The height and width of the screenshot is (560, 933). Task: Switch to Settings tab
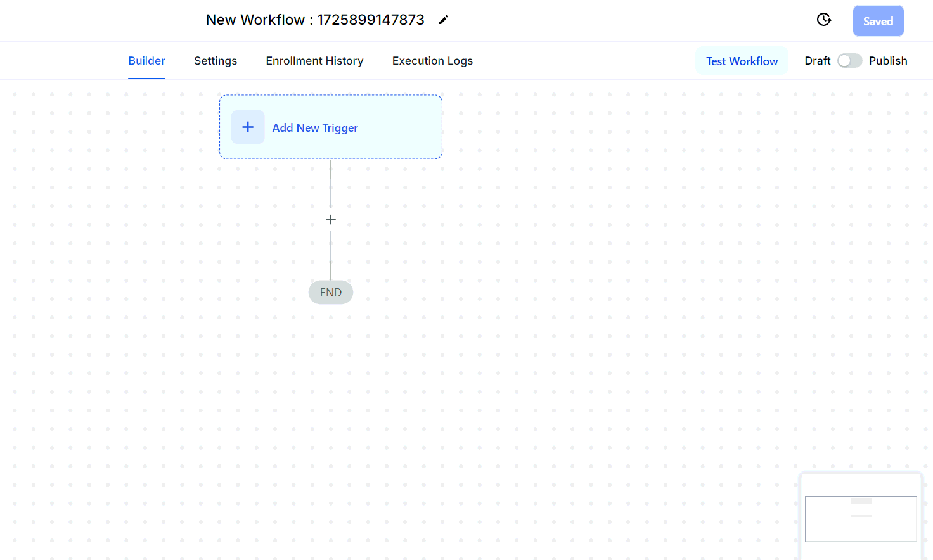[216, 61]
